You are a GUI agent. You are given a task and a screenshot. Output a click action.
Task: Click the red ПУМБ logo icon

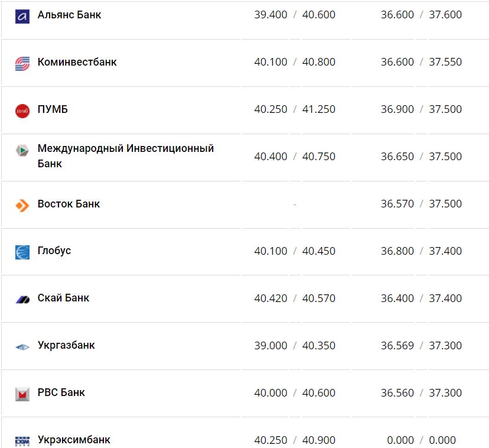[22, 111]
